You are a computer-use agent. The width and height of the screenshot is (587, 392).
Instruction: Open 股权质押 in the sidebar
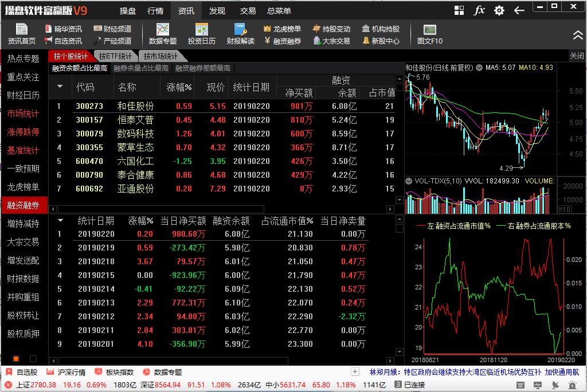(24, 334)
